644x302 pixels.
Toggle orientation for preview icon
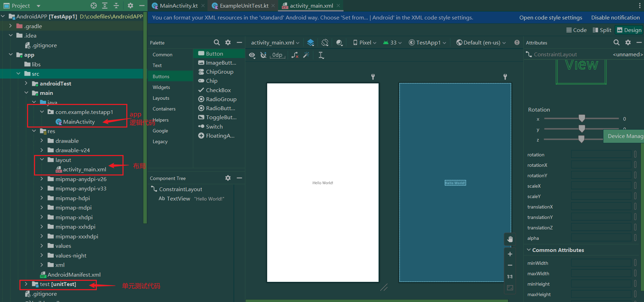[325, 42]
